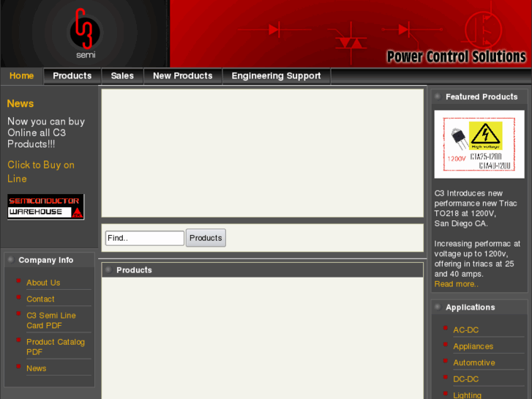Image resolution: width=532 pixels, height=399 pixels.
Task: Open the AC-DC application link
Action: (x=466, y=329)
